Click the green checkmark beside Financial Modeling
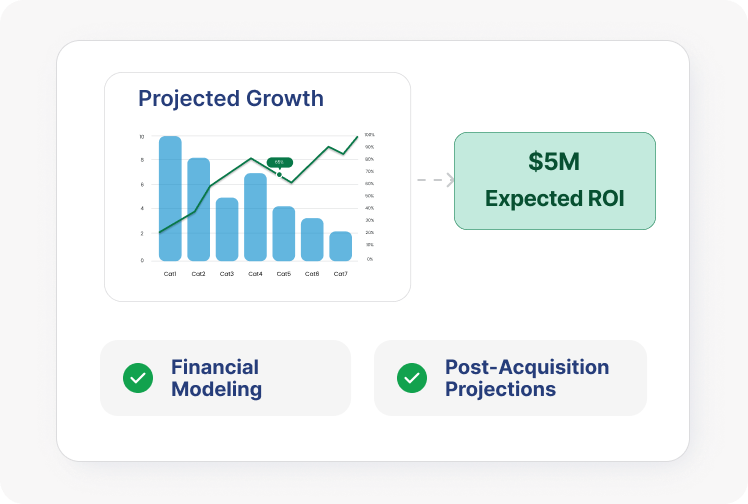This screenshot has height=504, width=748. point(138,378)
